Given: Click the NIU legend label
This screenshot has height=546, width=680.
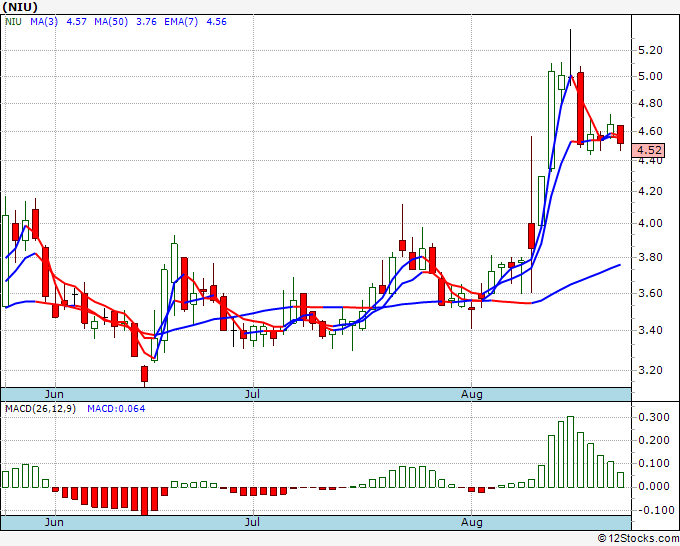Looking at the screenshot, I should [13, 22].
